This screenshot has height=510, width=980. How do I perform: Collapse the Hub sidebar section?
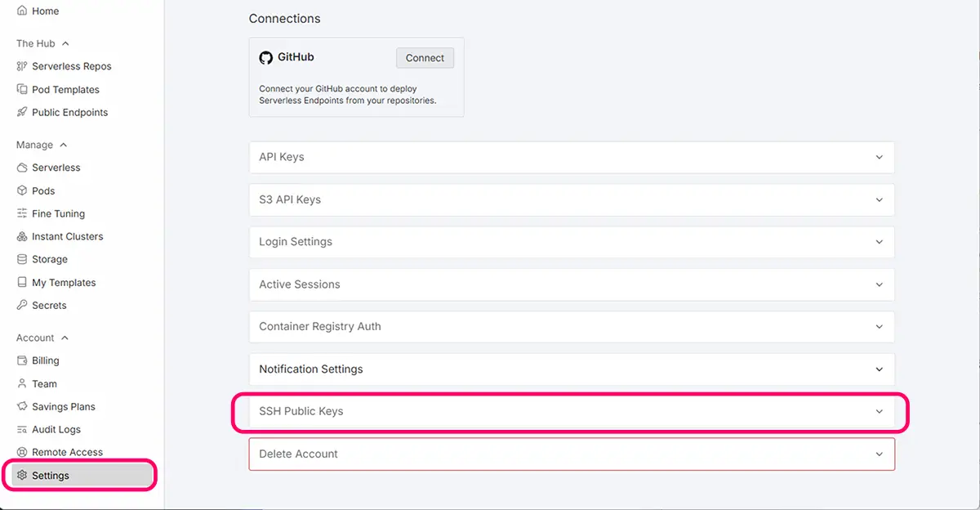click(x=65, y=43)
